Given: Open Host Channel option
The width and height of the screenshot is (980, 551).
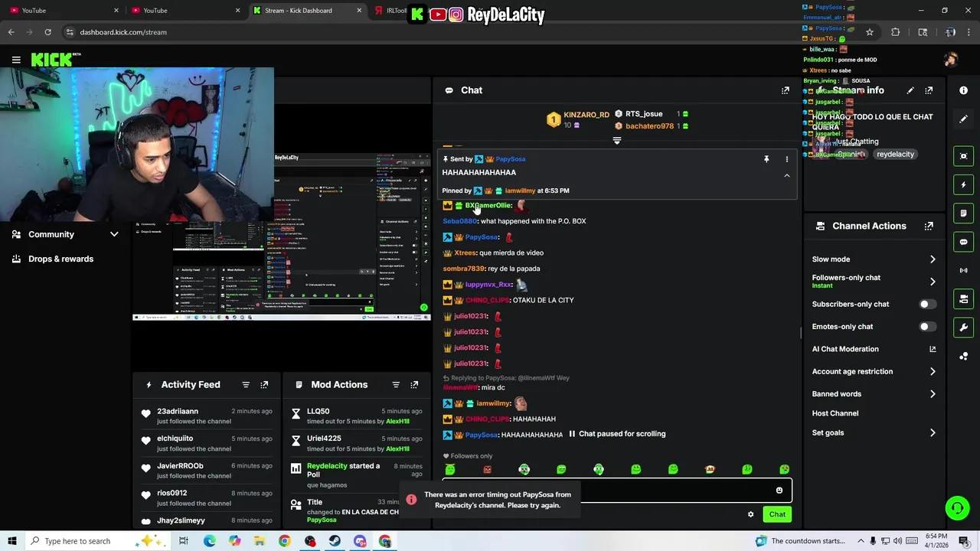Looking at the screenshot, I should 835,413.
